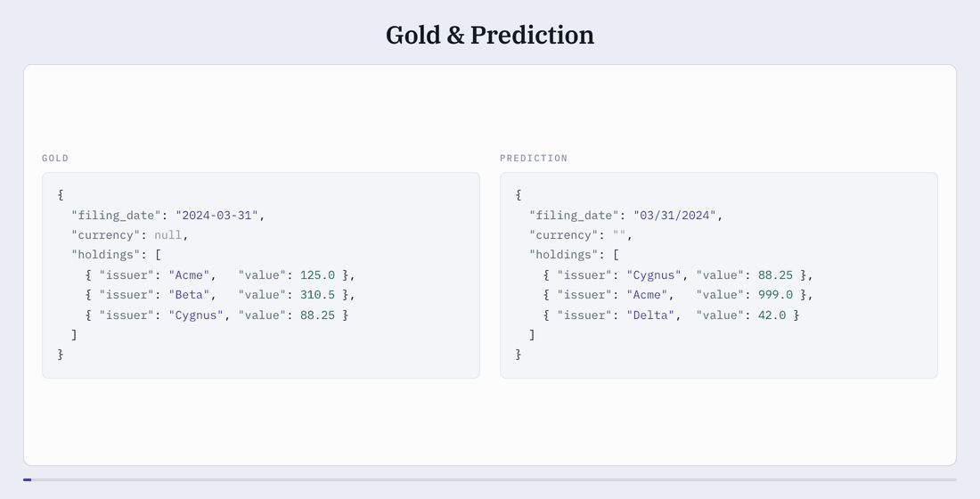
Task: Click the progress bar at the bottom
Action: point(489,479)
